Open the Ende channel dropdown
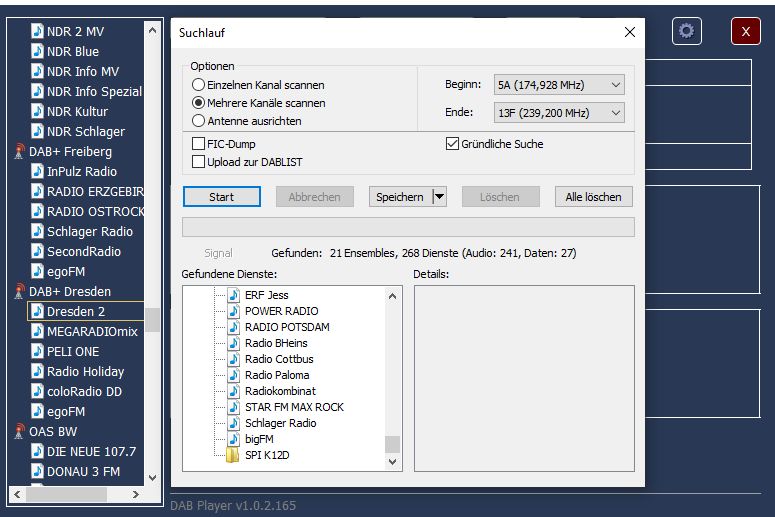 tap(558, 113)
